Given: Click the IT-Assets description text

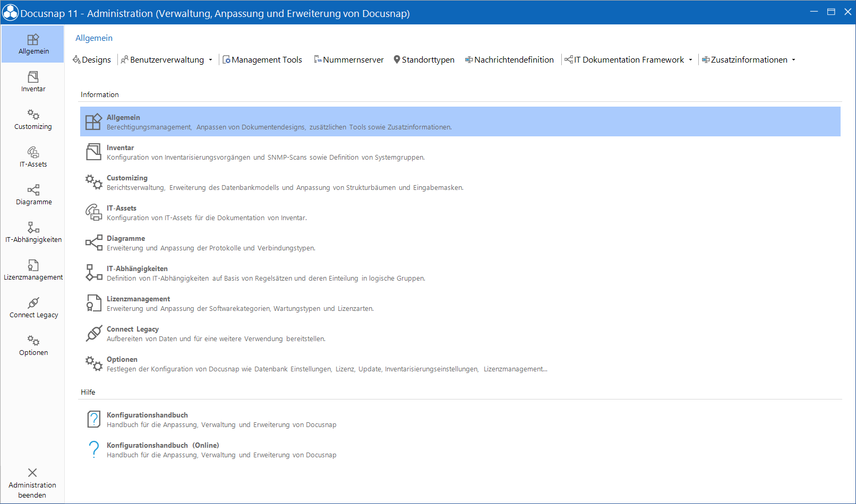Looking at the screenshot, I should pyautogui.click(x=207, y=218).
